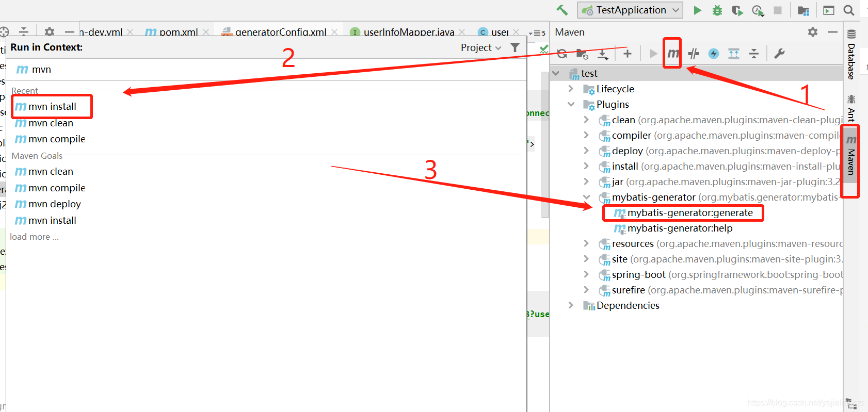Open the Project context dropdown
This screenshot has width=868, height=412.
481,47
